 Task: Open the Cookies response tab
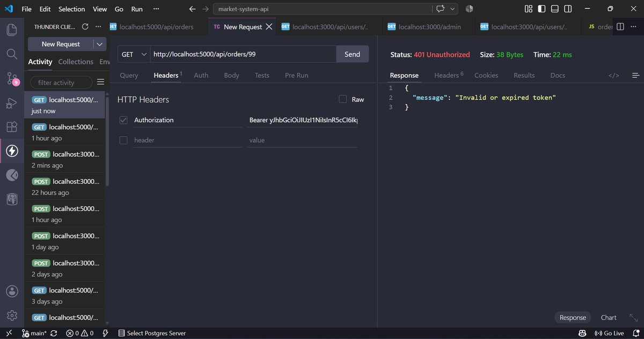[486, 75]
